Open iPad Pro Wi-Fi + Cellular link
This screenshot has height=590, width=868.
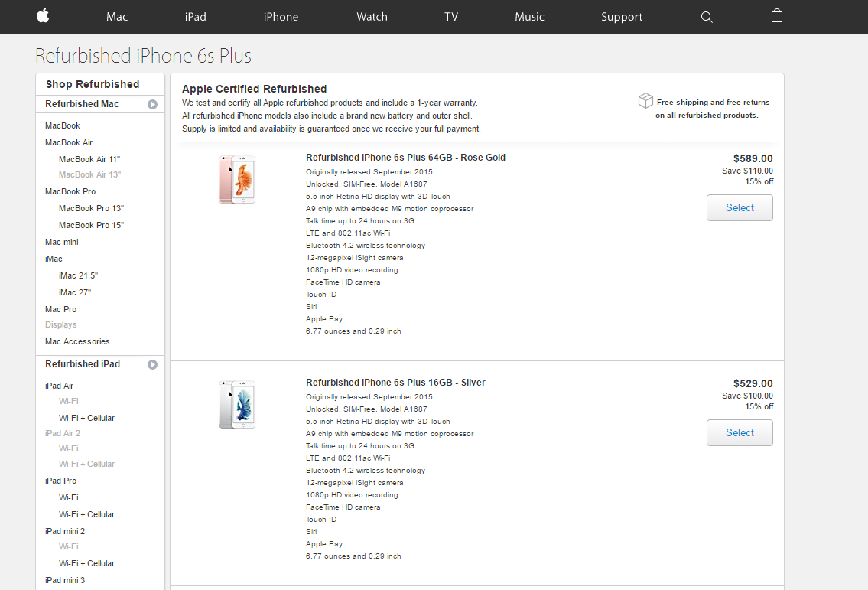tap(87, 514)
